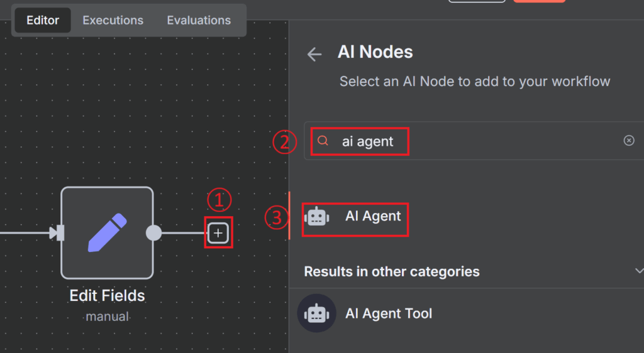Screen dimensions: 644x353
Task: Click the Edit Fields input connector square
Action: coord(58,233)
